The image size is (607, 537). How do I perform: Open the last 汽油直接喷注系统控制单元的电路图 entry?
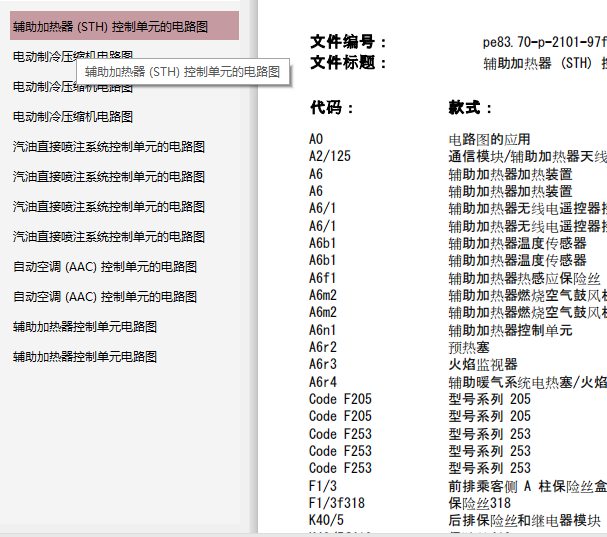(x=109, y=237)
